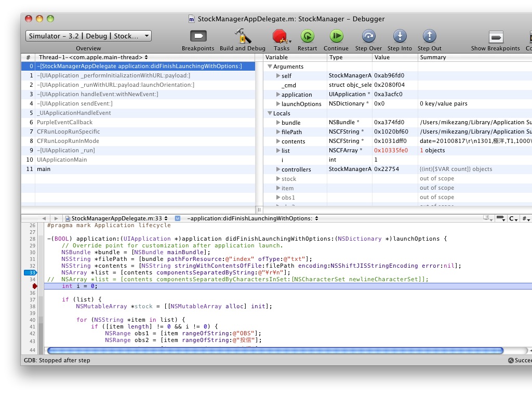Expand the out-of-scope stock variable
Image resolution: width=532 pixels, height=394 pixels.
click(278, 178)
